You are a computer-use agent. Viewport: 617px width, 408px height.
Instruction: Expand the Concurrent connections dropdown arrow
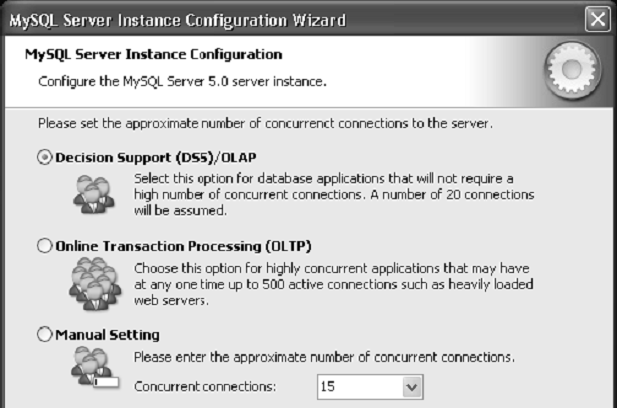(x=412, y=387)
